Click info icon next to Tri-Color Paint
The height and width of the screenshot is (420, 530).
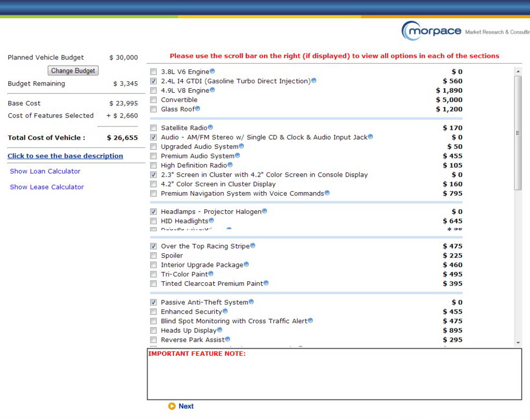(211, 273)
